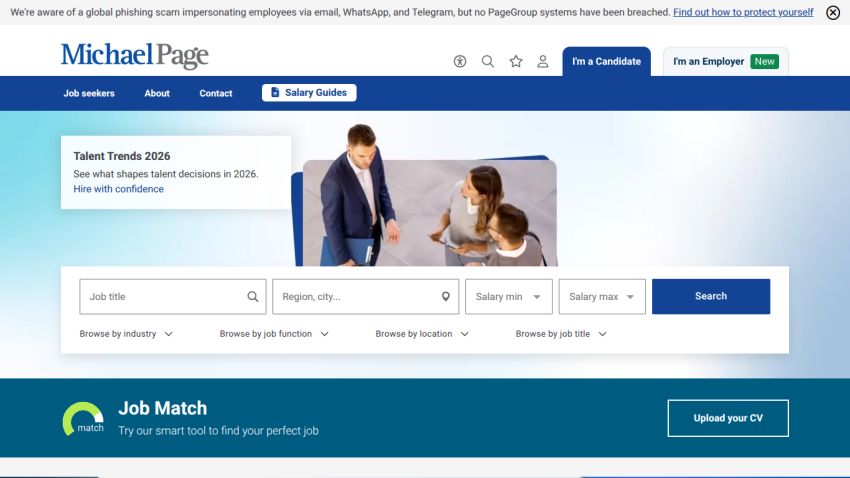850x478 pixels.
Task: Switch to I'm an Employer tab
Action: point(725,61)
